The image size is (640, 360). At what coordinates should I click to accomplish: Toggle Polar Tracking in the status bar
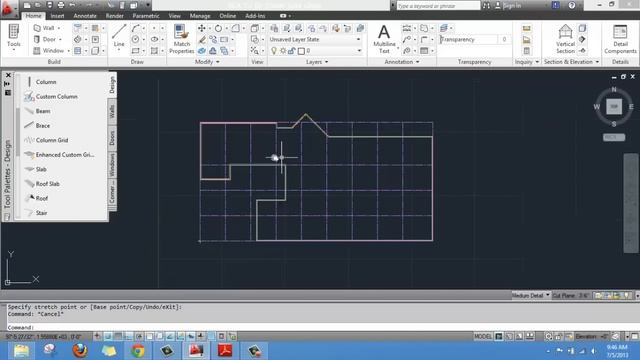pyautogui.click(x=139, y=336)
